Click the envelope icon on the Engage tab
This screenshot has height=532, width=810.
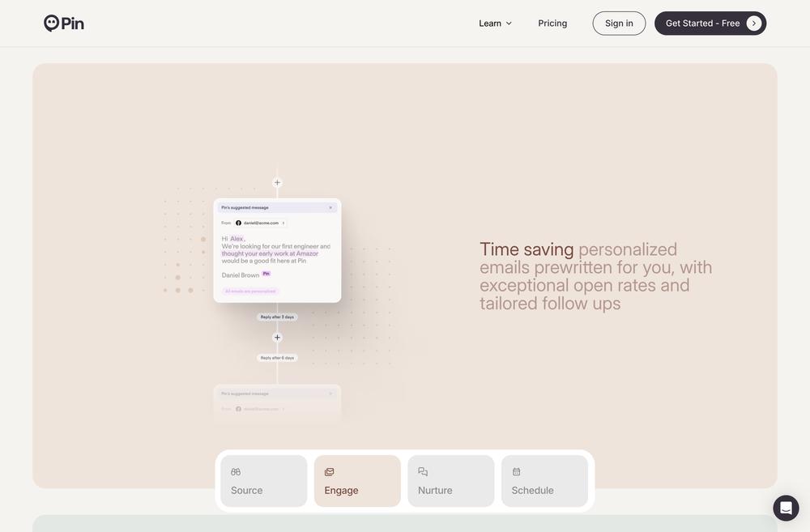point(329,471)
